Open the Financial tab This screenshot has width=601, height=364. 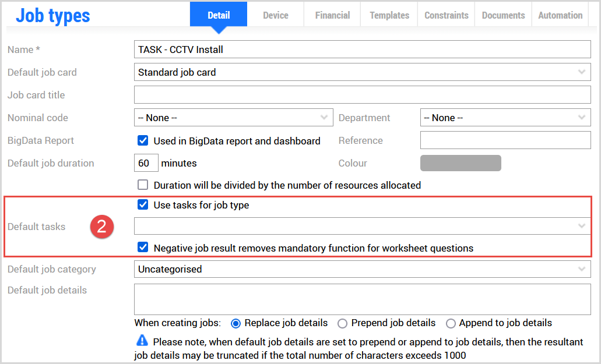332,16
